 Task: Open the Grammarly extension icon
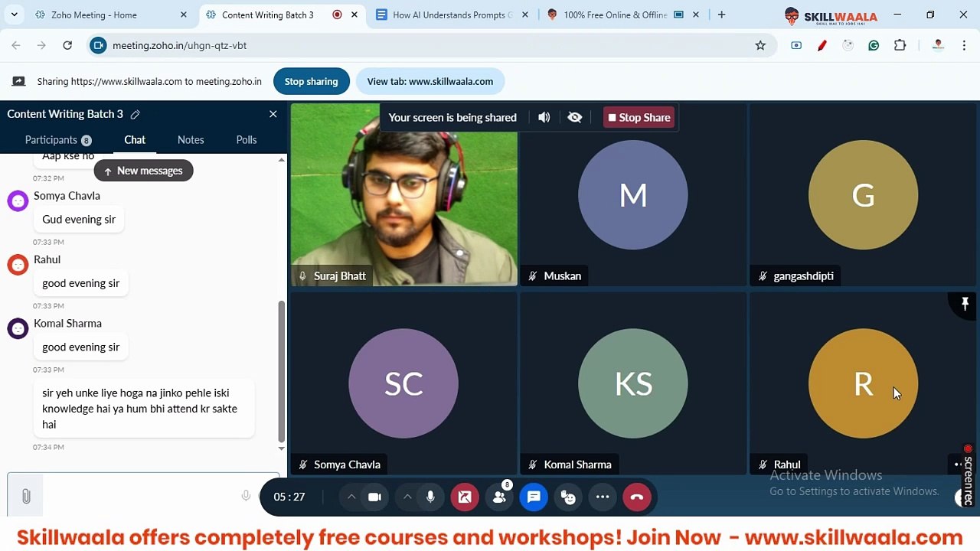pyautogui.click(x=874, y=45)
